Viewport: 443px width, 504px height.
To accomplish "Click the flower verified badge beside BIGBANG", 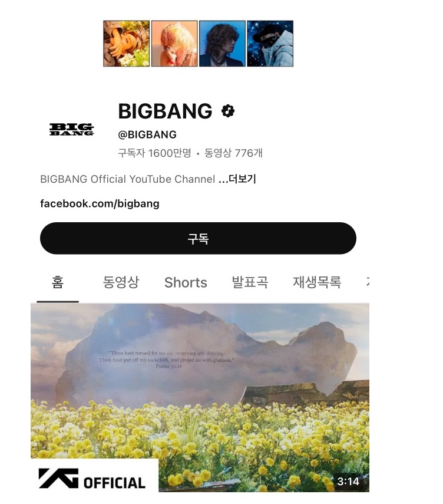I will click(228, 111).
